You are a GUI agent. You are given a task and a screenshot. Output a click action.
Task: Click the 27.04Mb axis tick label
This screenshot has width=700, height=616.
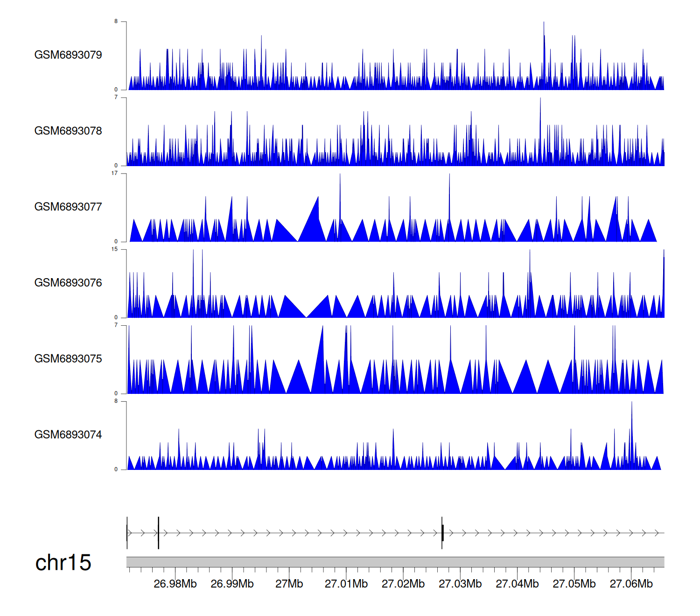click(517, 584)
